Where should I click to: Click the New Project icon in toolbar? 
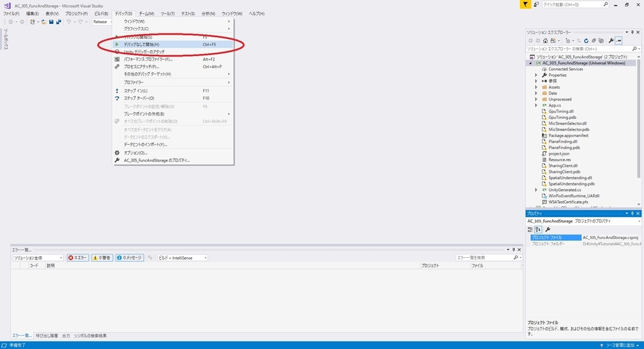pyautogui.click(x=32, y=22)
